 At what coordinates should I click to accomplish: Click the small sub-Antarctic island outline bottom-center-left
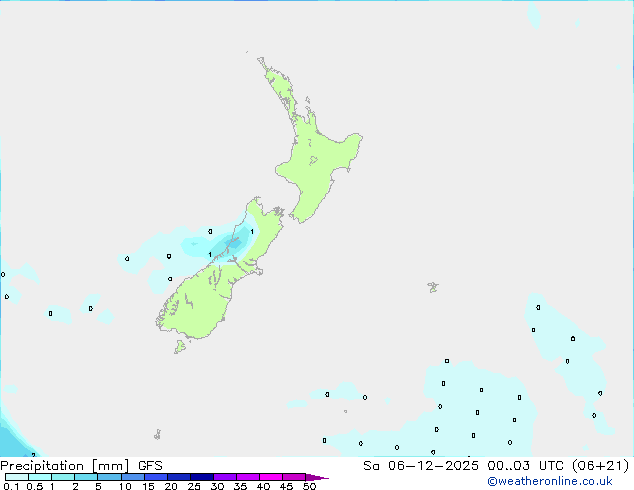(x=158, y=435)
